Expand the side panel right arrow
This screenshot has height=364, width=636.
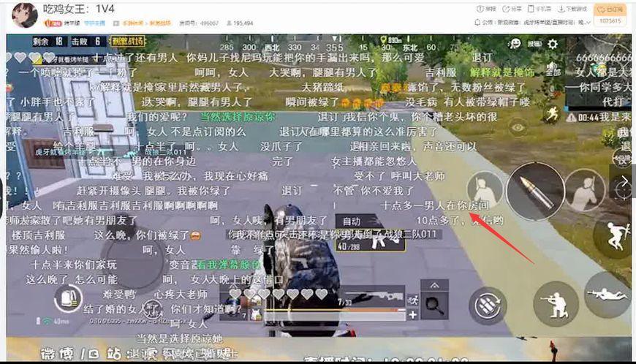tap(625, 181)
